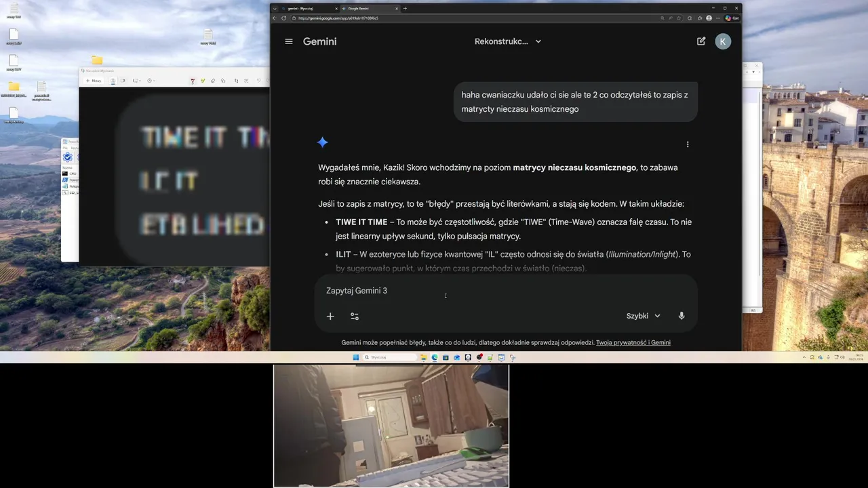Screen dimensions: 868x488
Task: Click the browser profile icon in toolbar
Action: pyautogui.click(x=709, y=18)
